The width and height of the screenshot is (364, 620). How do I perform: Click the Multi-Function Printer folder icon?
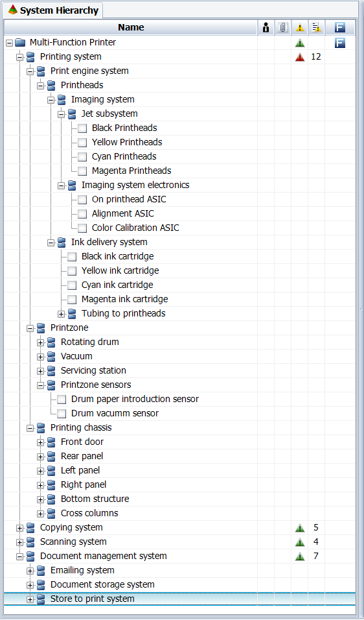point(20,42)
